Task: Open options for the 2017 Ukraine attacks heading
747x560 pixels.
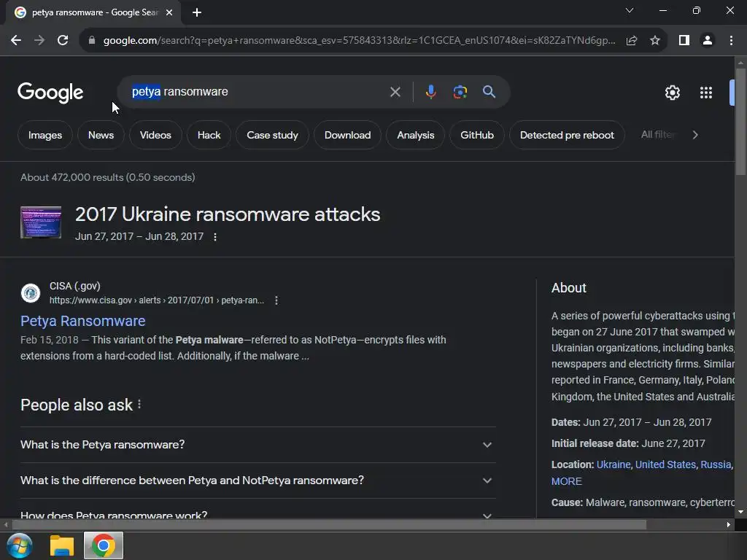Action: (215, 237)
